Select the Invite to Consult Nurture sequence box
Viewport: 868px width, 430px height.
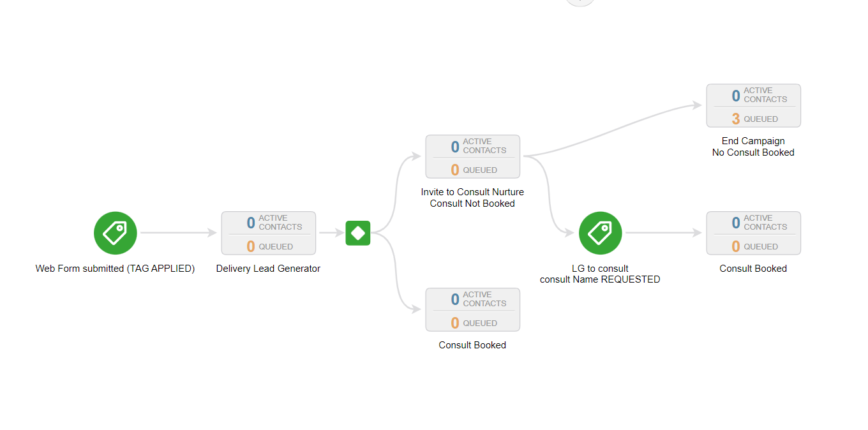coord(472,156)
